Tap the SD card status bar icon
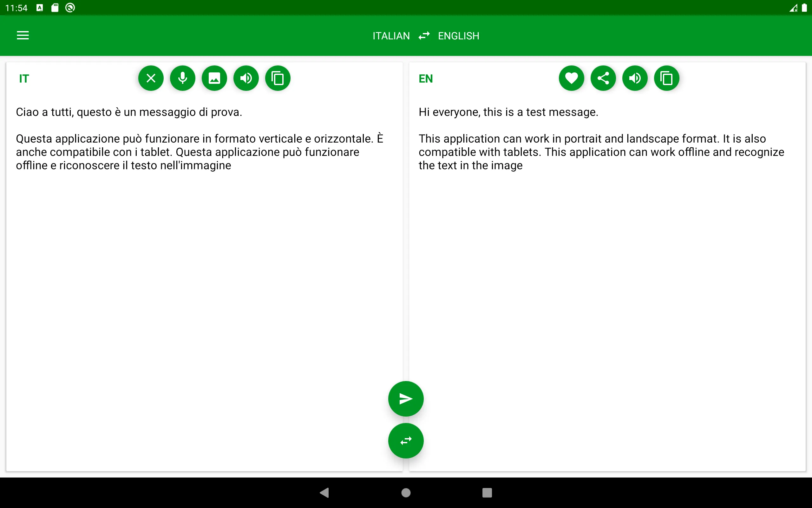This screenshot has height=508, width=812. coord(55,8)
